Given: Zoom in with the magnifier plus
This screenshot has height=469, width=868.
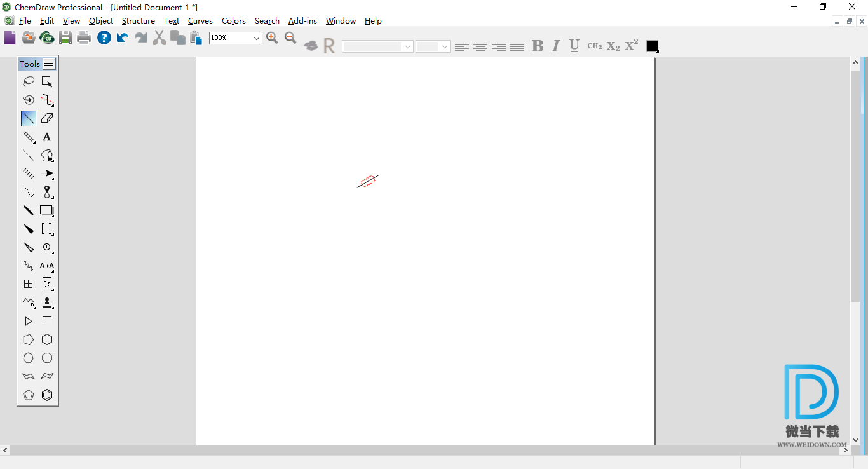Looking at the screenshot, I should 272,38.
